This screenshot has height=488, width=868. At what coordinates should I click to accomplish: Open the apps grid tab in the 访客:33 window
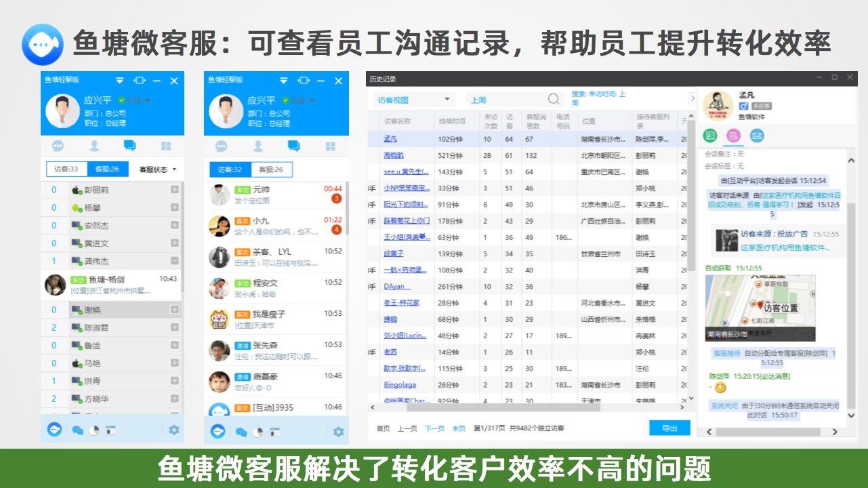(166, 146)
